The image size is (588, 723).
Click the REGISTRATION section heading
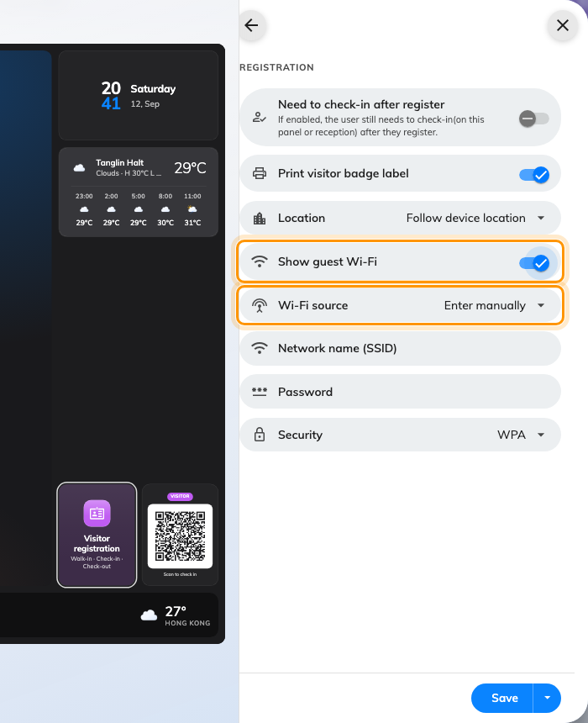tap(276, 67)
